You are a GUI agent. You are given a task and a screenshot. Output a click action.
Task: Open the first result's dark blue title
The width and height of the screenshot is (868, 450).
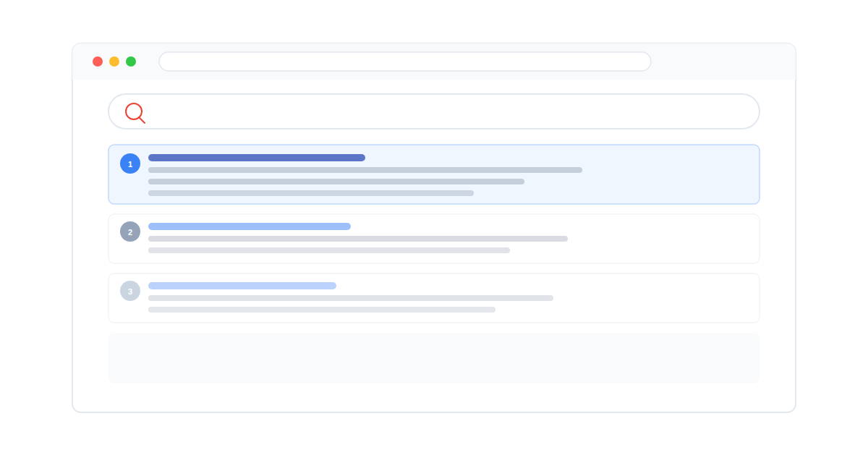coord(257,158)
